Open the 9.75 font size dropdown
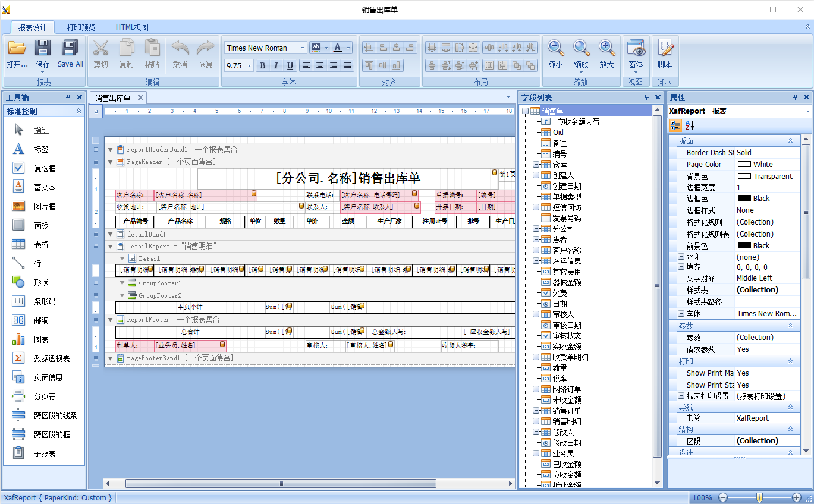This screenshot has width=814, height=504. pyautogui.click(x=249, y=66)
